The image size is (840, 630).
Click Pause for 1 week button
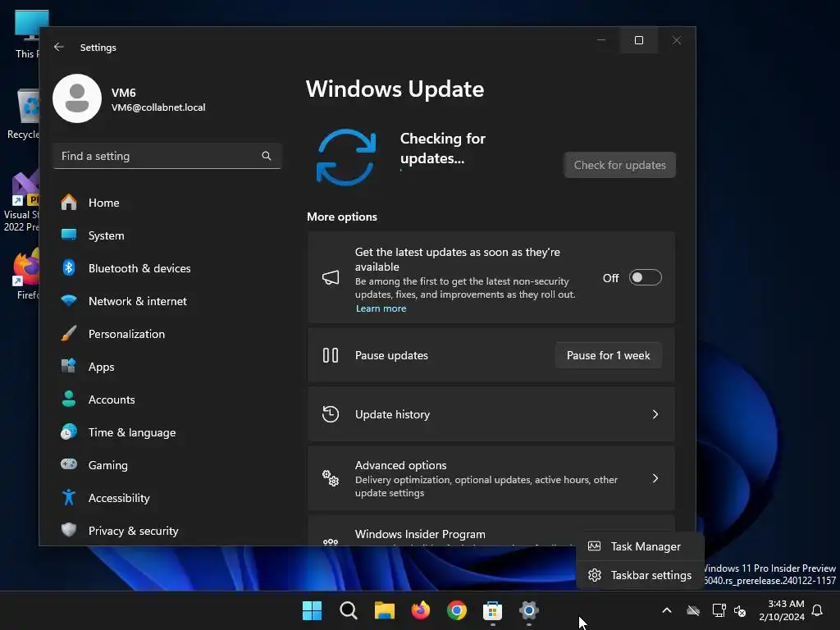(608, 356)
